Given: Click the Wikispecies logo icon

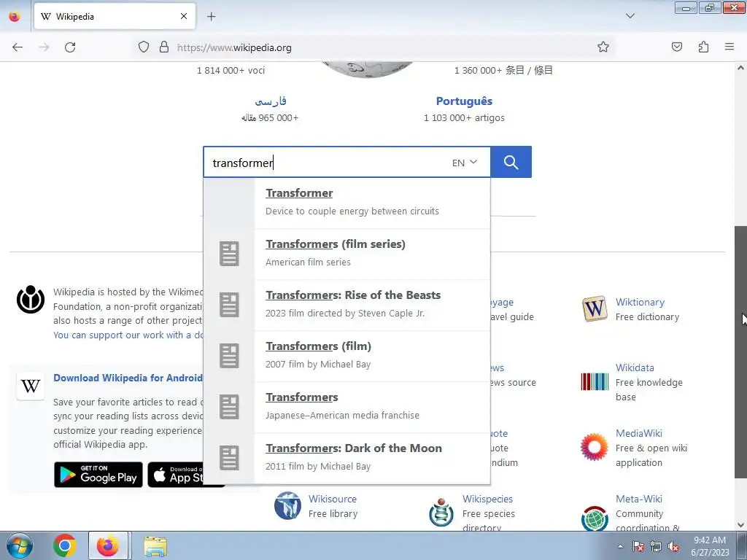Looking at the screenshot, I should [x=441, y=512].
